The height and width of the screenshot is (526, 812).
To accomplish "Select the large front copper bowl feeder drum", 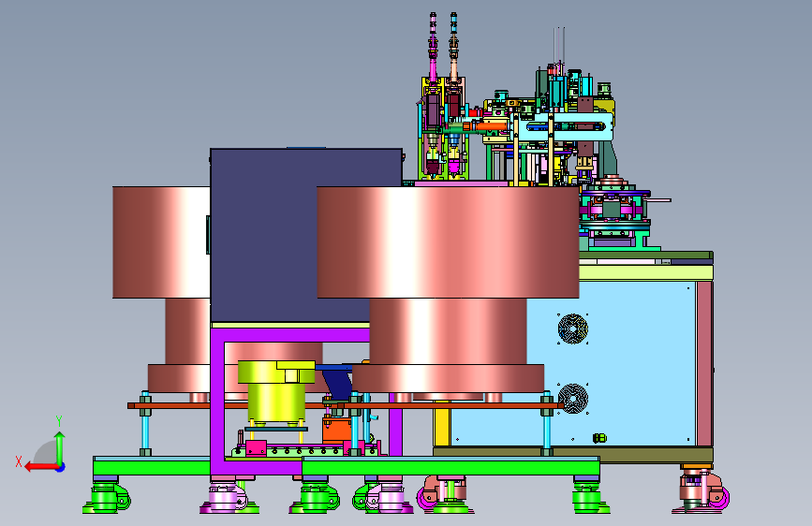I will point(448,242).
